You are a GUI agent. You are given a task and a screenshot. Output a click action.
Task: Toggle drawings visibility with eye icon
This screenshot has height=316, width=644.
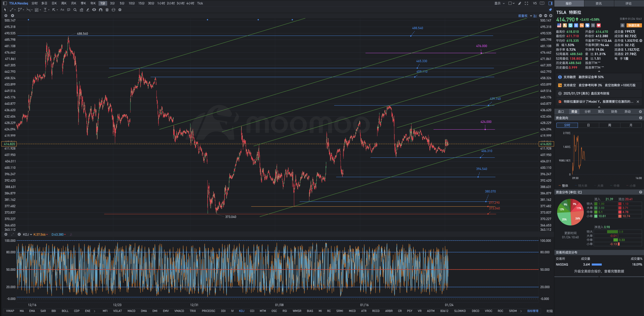94,10
